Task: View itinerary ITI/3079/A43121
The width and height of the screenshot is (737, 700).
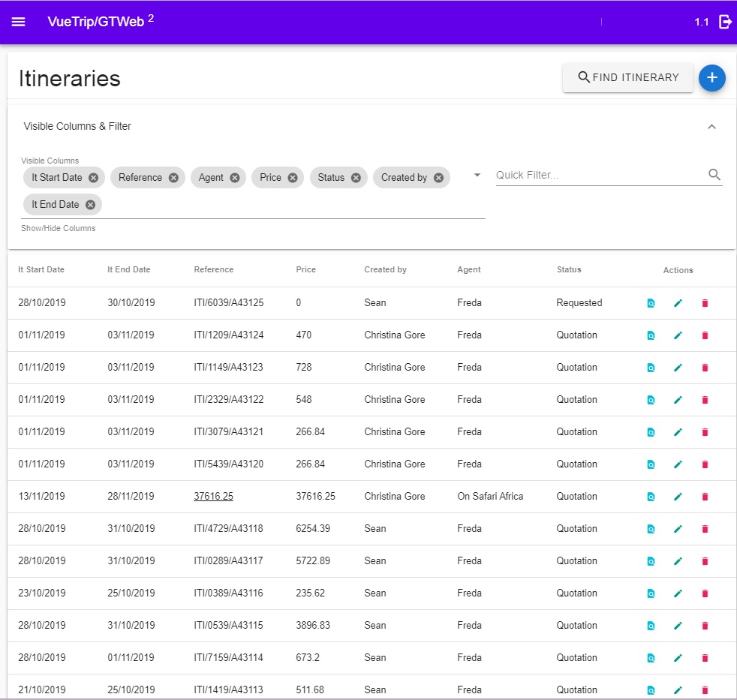Action: pyautogui.click(x=651, y=432)
